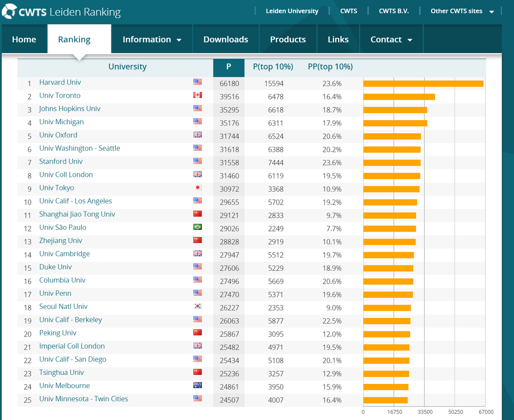
Task: Click the US flag beside Univ Minnesota - Twin Cities
Action: pos(197,398)
